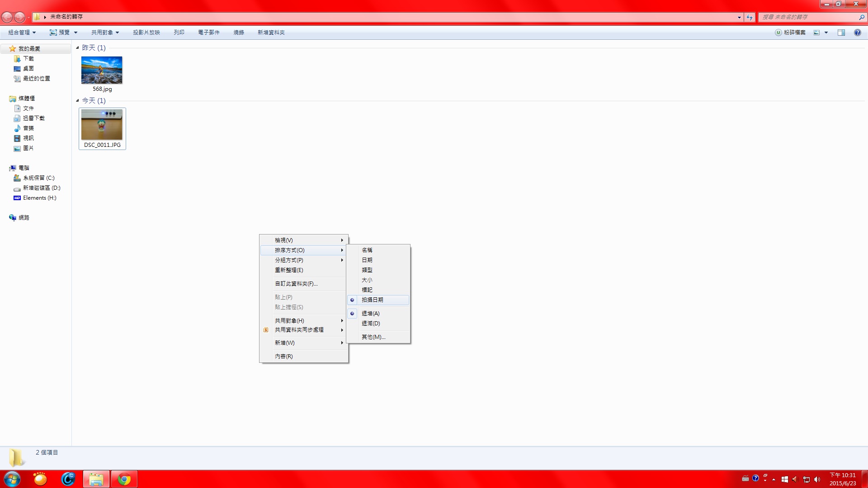Open Chrome from the taskbar
This screenshot has width=868, height=488.
click(x=124, y=479)
